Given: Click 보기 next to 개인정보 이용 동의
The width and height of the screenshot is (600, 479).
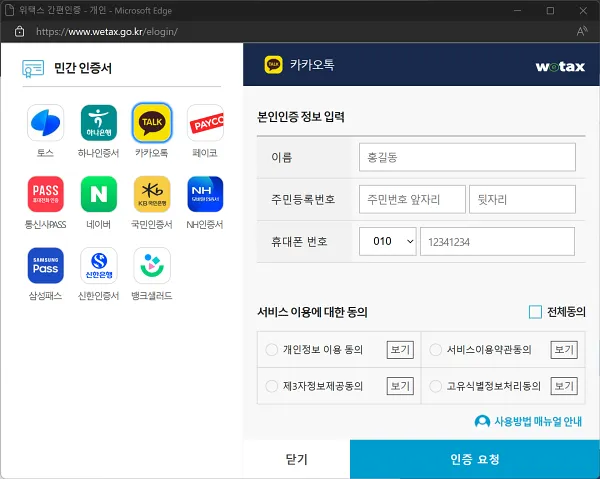Looking at the screenshot, I should [x=400, y=350].
